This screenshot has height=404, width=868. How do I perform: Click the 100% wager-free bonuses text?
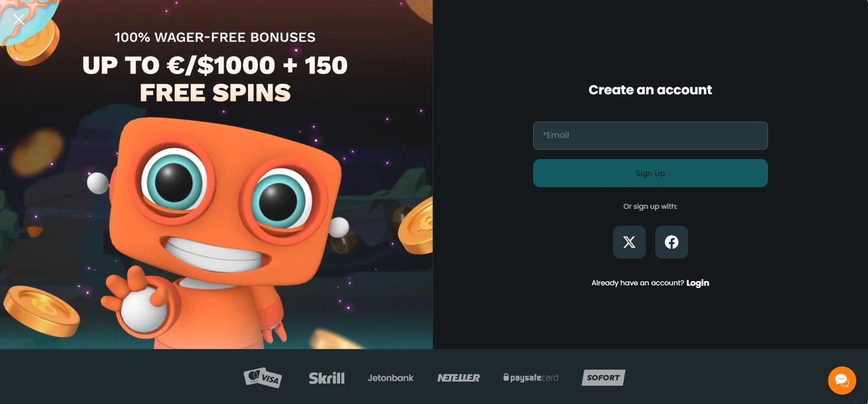[x=215, y=38]
